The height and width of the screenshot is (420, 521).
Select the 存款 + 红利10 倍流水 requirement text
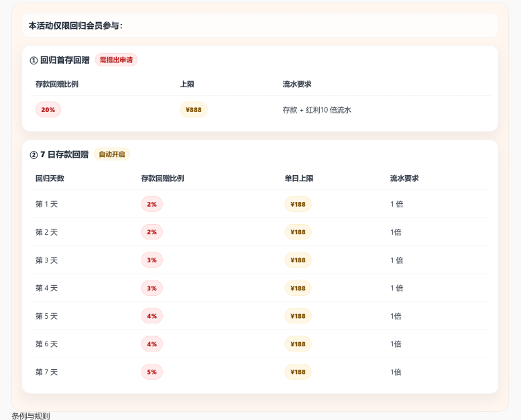(317, 110)
